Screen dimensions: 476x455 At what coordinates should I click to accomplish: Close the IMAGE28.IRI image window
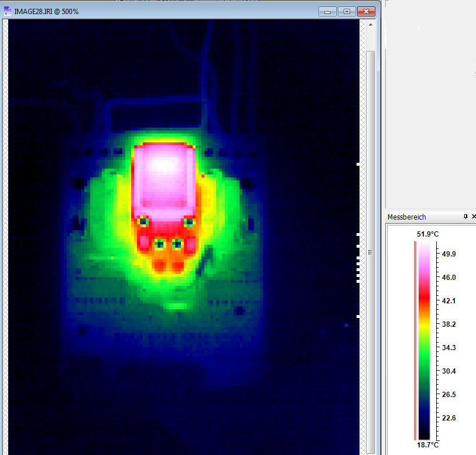[366, 11]
